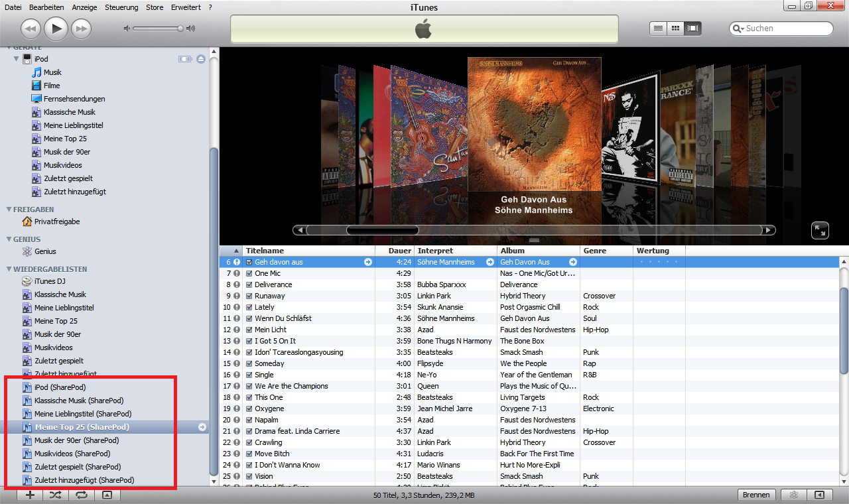Uncheck the song One Mic
This screenshot has height=504, width=849.
249,273
